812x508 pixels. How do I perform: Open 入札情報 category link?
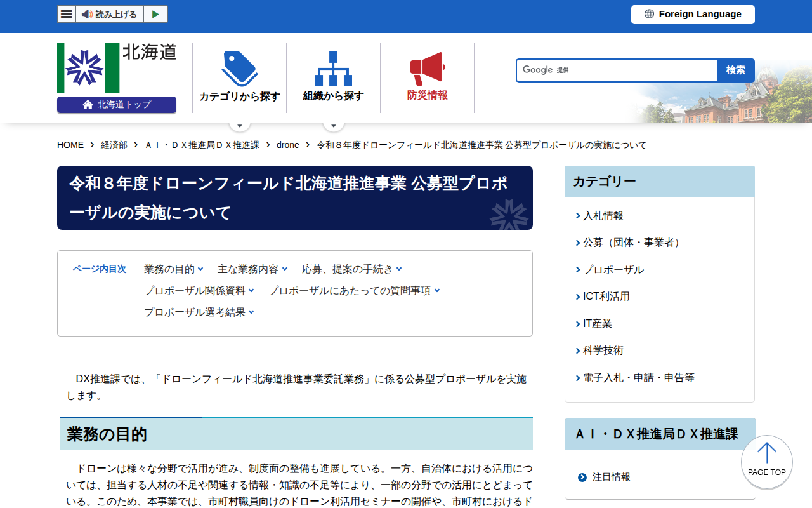click(603, 216)
